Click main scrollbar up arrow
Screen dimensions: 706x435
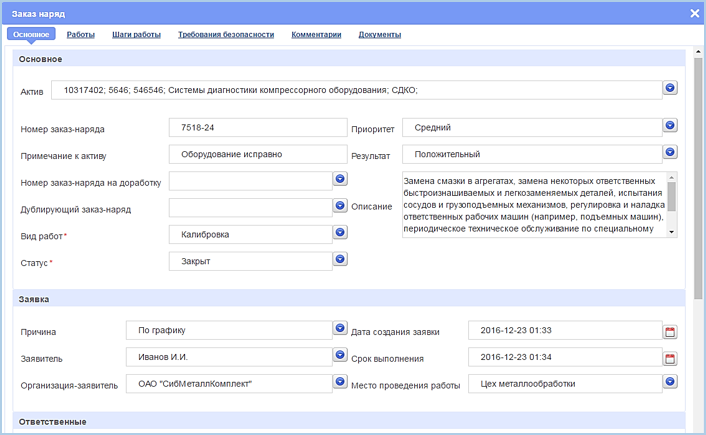click(x=698, y=52)
